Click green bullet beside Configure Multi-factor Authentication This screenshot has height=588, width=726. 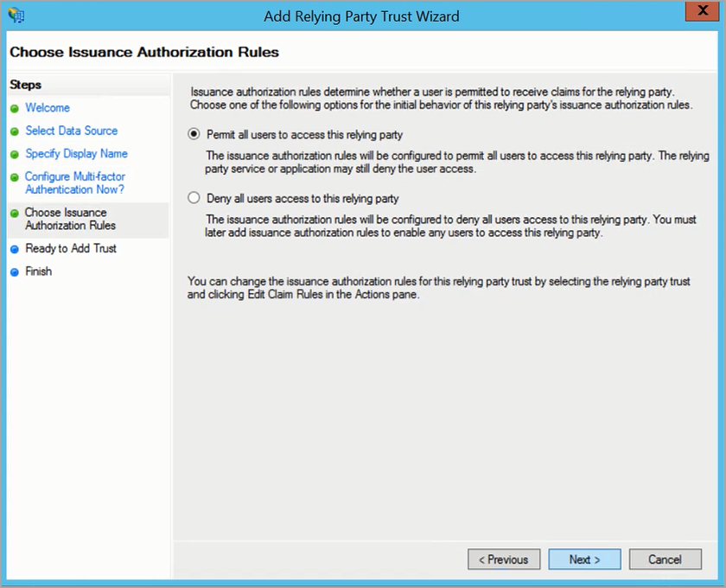[15, 178]
